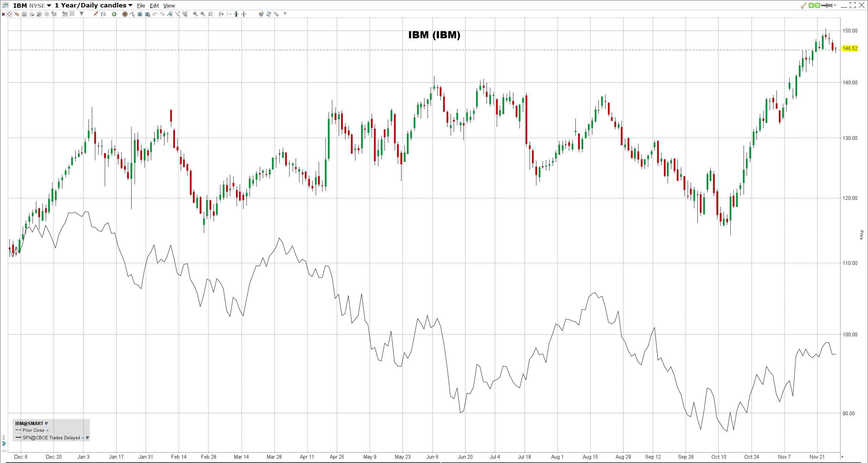Click the small arrow at time axis right end
The height and width of the screenshot is (463, 868).
(x=842, y=457)
